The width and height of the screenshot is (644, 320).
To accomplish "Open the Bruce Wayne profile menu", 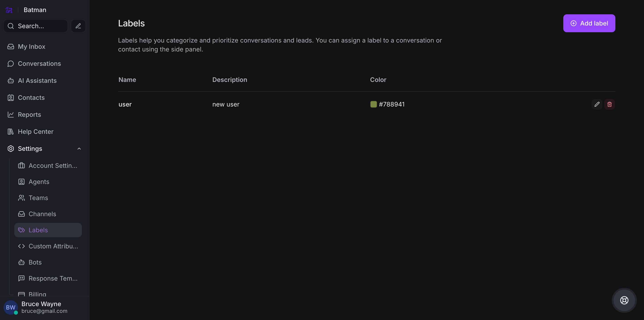I will (41, 304).
